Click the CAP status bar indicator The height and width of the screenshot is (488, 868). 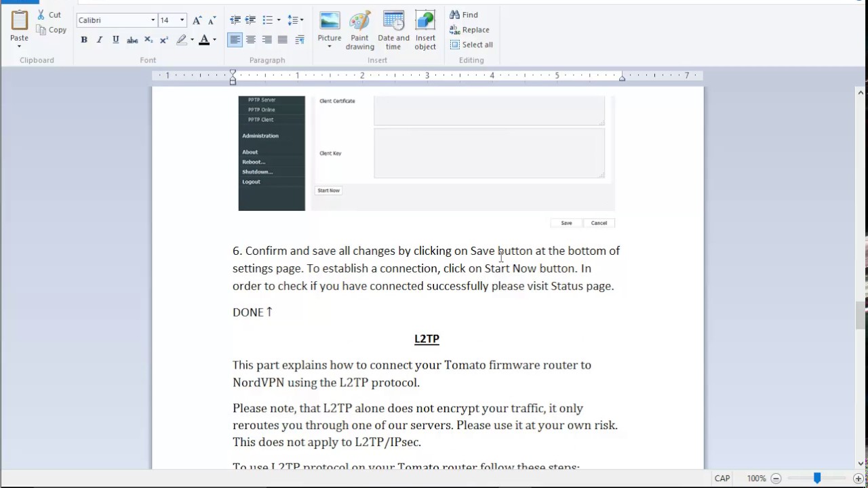click(x=722, y=479)
